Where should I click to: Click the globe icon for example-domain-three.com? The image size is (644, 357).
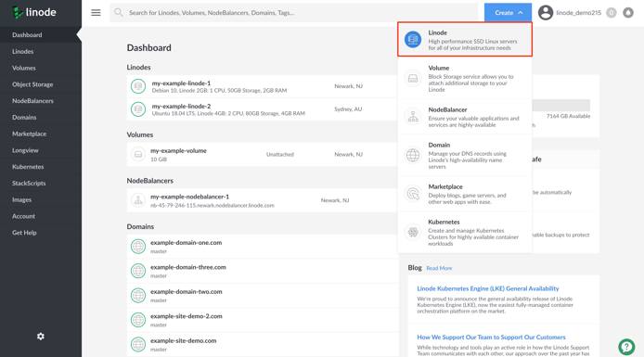138,271
